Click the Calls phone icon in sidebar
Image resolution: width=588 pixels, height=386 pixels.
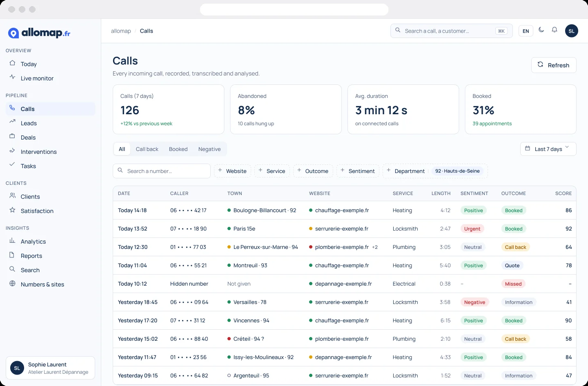click(12, 108)
